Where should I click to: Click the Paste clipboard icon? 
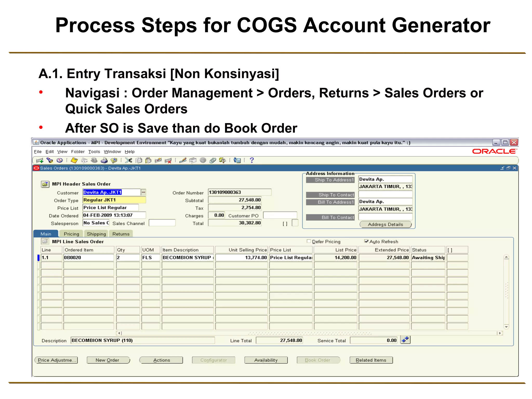click(148, 161)
